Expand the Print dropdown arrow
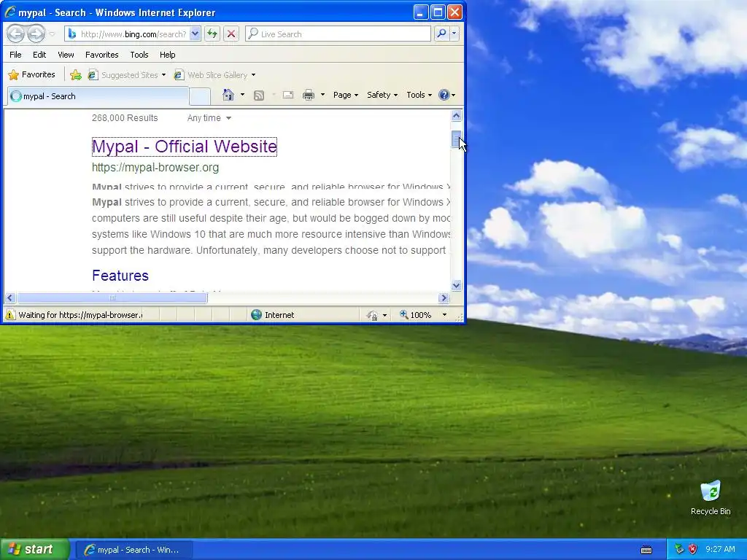The width and height of the screenshot is (747, 560). 322,95
